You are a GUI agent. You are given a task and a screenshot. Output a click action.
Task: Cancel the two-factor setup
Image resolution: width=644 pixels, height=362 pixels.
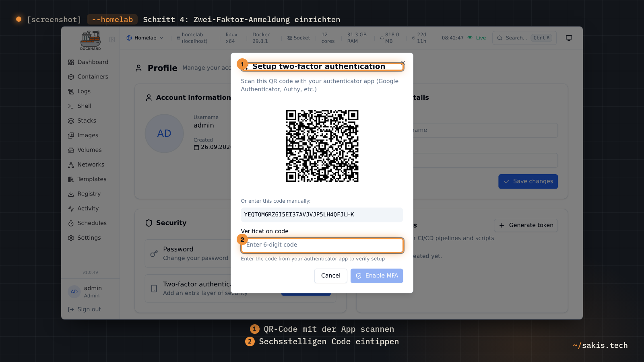tap(330, 276)
